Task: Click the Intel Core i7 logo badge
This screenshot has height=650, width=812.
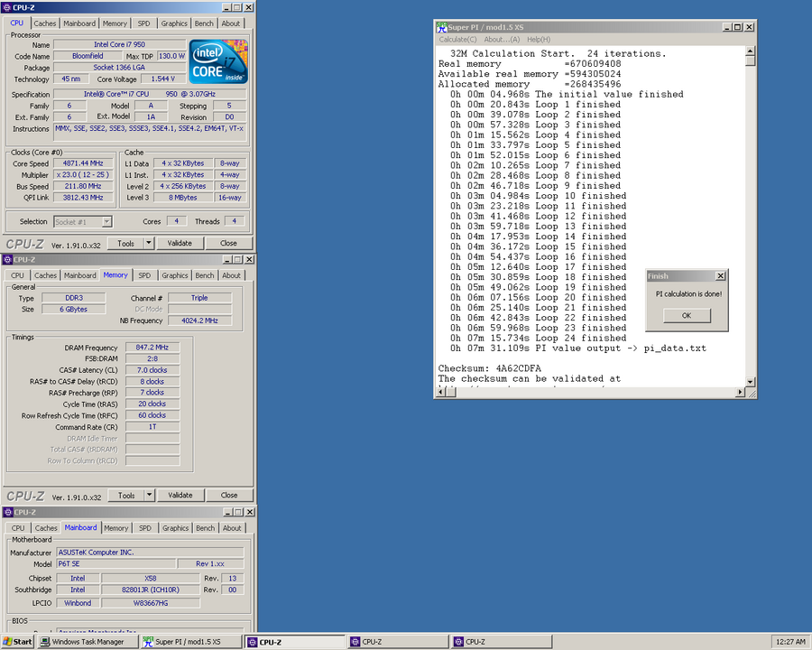Action: [x=218, y=61]
